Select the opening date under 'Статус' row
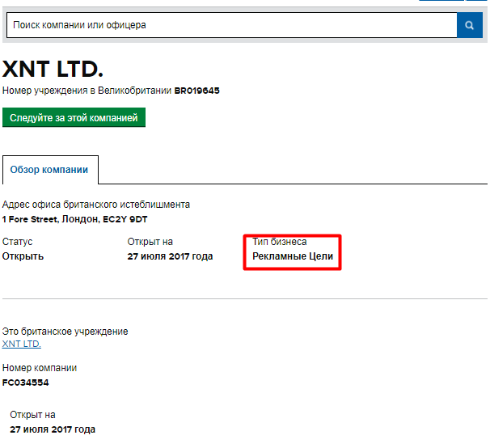The height and width of the screenshot is (448, 490). (170, 256)
